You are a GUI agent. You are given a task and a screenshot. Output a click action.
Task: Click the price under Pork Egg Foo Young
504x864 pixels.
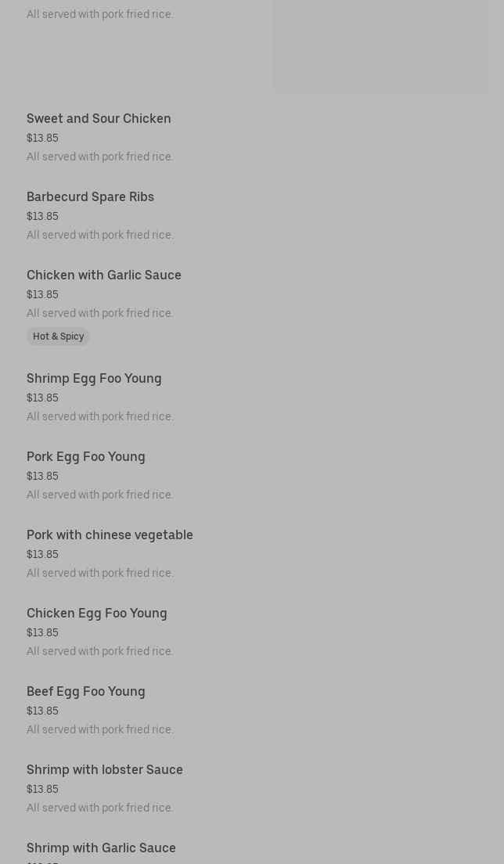tap(42, 477)
